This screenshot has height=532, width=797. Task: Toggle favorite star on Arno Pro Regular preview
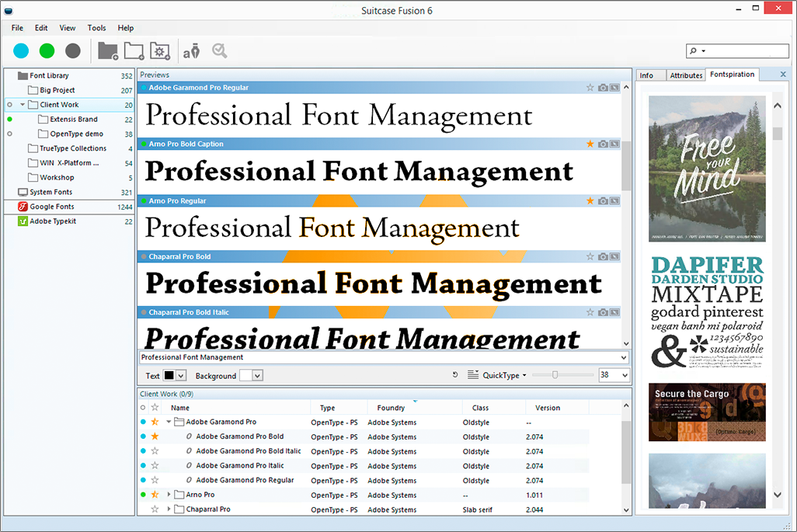click(x=590, y=200)
